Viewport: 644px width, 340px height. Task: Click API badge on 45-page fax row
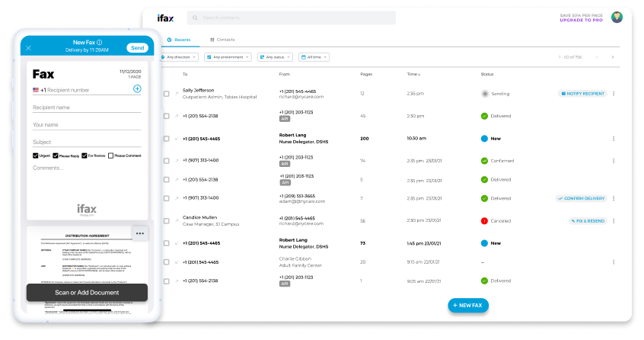(285, 119)
